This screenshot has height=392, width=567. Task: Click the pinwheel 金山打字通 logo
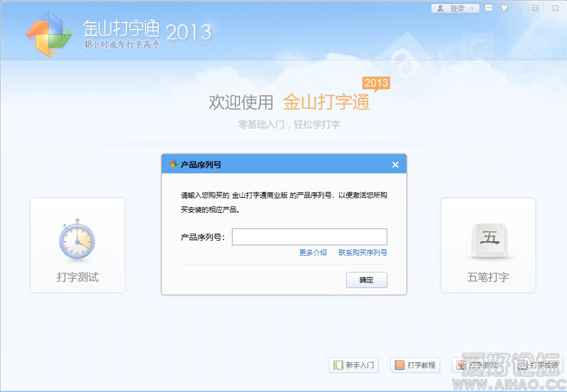pos(49,34)
